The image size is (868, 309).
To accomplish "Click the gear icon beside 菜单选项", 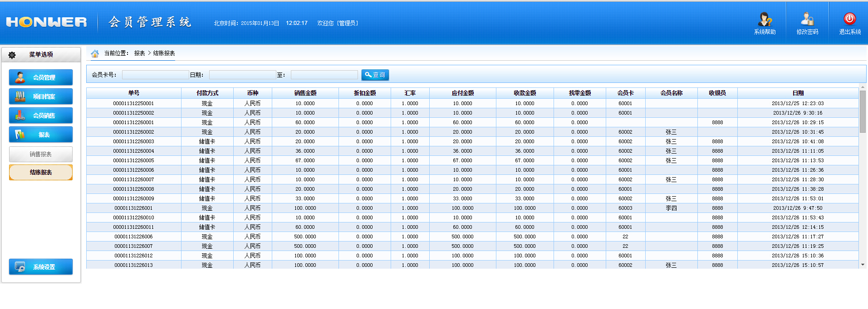I will pyautogui.click(x=12, y=55).
